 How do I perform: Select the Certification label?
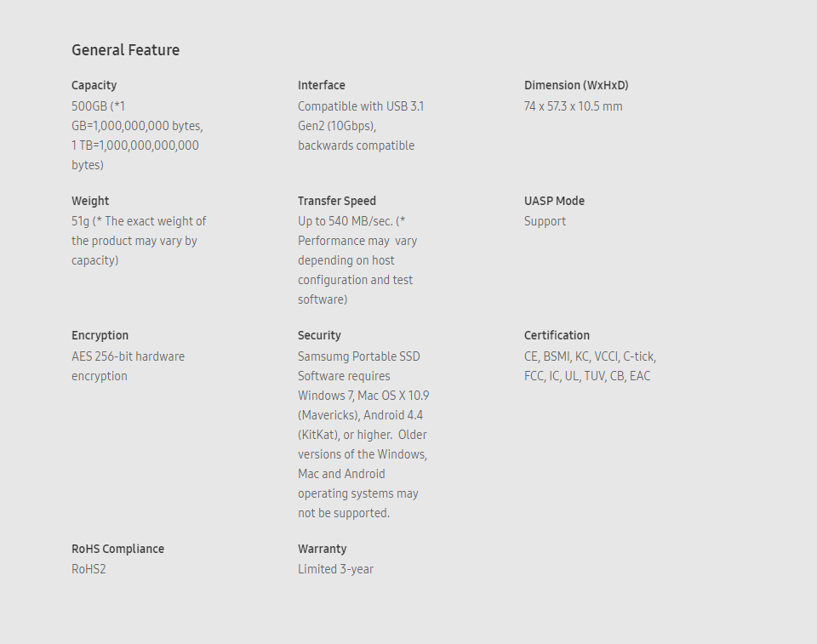click(x=557, y=335)
